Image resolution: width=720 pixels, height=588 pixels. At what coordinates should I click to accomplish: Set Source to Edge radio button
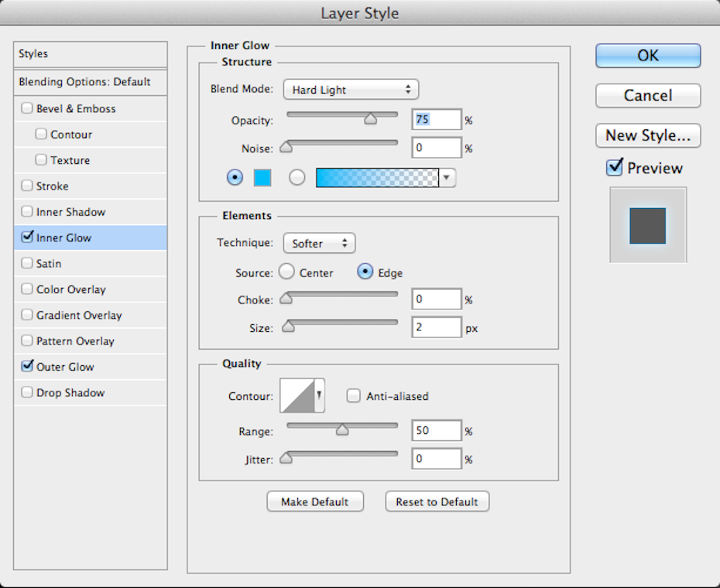pos(365,272)
